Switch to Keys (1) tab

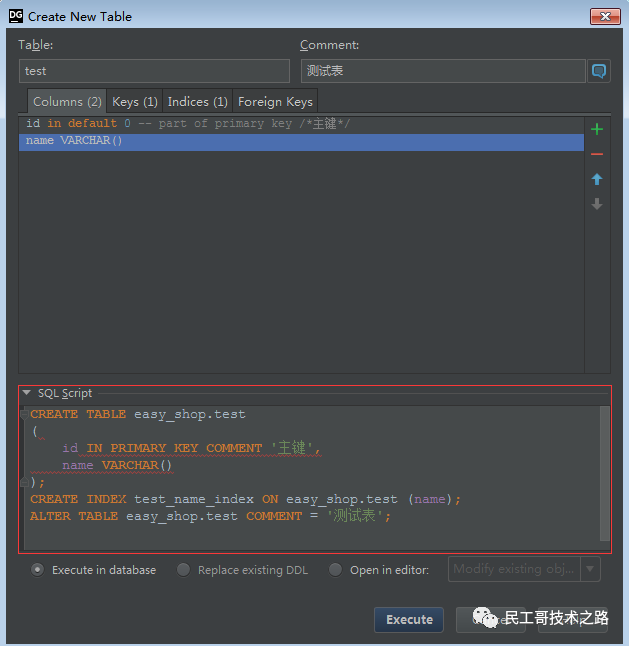coord(135,101)
